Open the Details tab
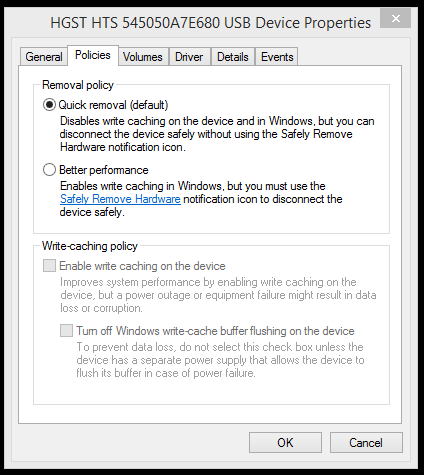This screenshot has height=475, width=424. [233, 57]
